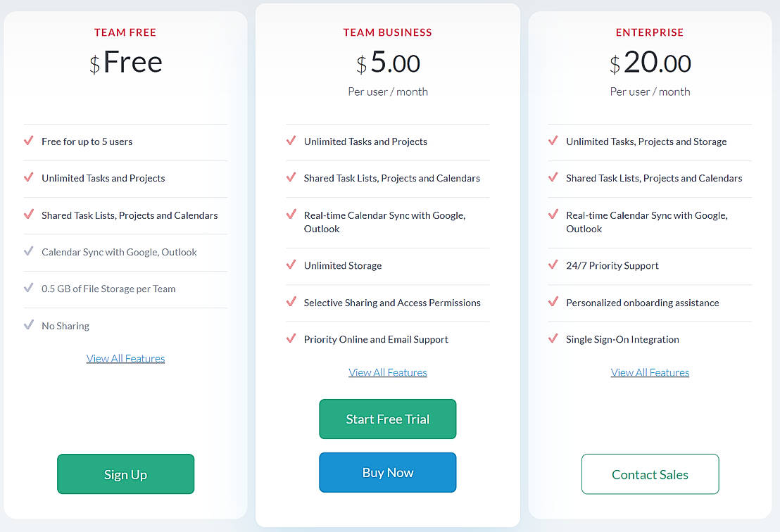Click gray checkmark beside 0.5 GB File Storage
The image size is (780, 532).
pyautogui.click(x=29, y=288)
